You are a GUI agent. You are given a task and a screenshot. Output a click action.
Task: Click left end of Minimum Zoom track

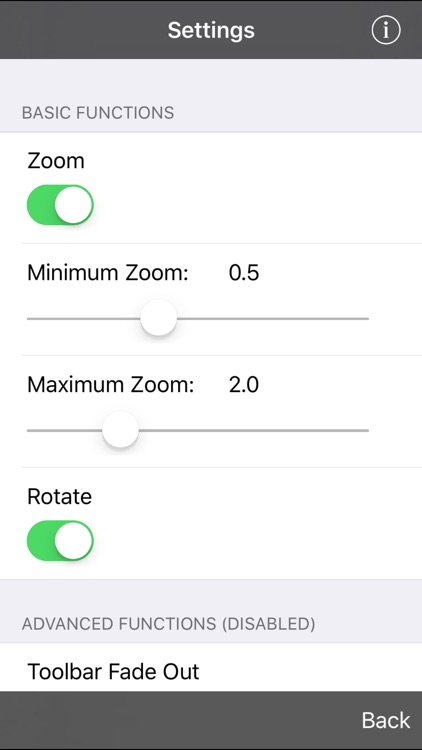(x=32, y=318)
